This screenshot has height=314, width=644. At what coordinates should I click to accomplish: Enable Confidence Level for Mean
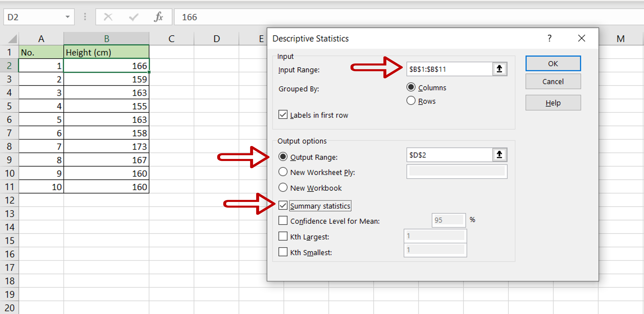283,221
